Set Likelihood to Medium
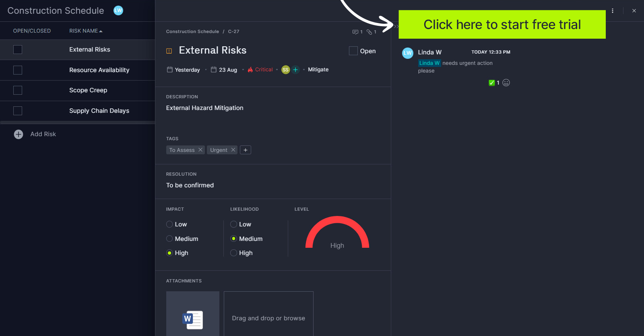 [233, 239]
